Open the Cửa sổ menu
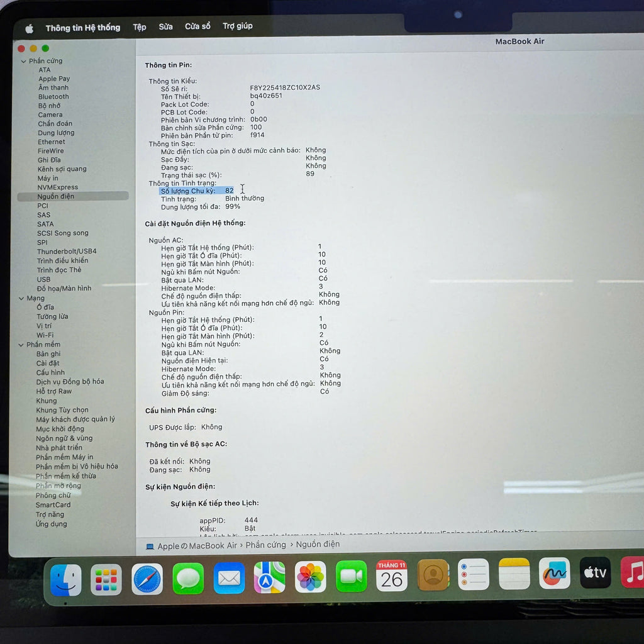This screenshot has height=644, width=644. tap(197, 26)
